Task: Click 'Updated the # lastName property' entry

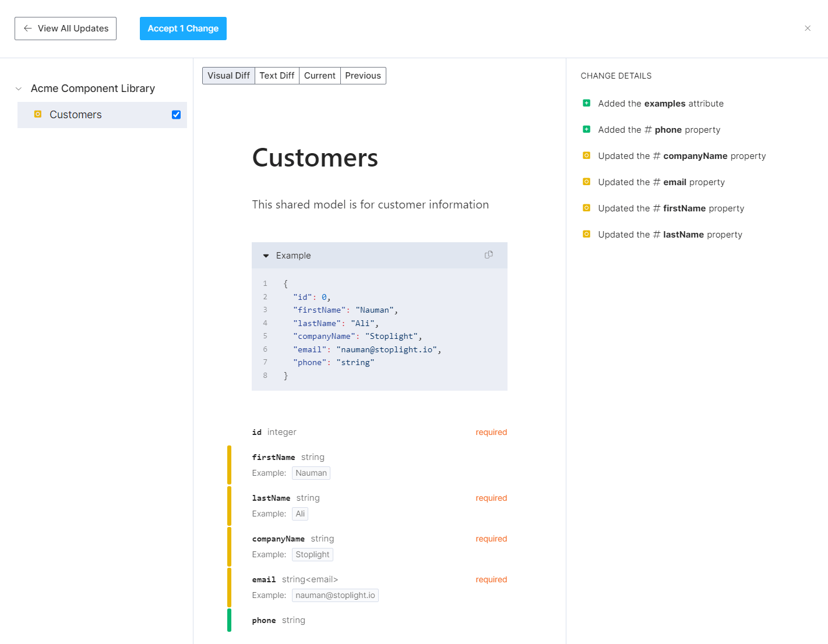Action: point(670,235)
